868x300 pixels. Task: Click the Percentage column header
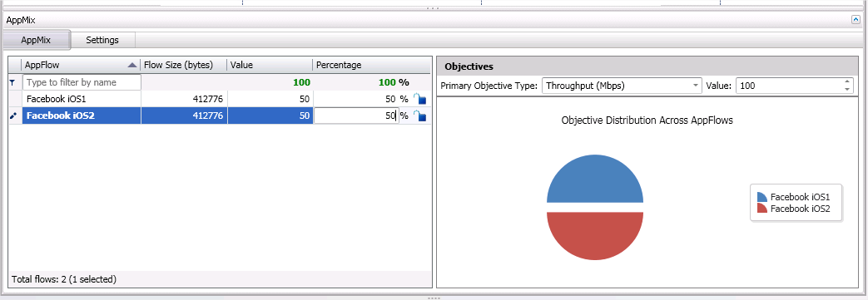pyautogui.click(x=371, y=65)
